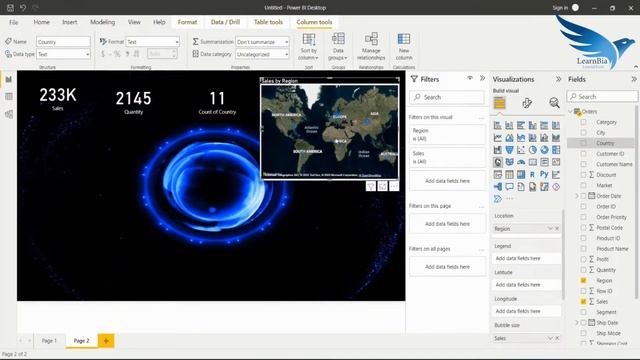Pick the filled map visual
Image resolution: width=640 pixels, height=360 pixels.
pos(509,162)
